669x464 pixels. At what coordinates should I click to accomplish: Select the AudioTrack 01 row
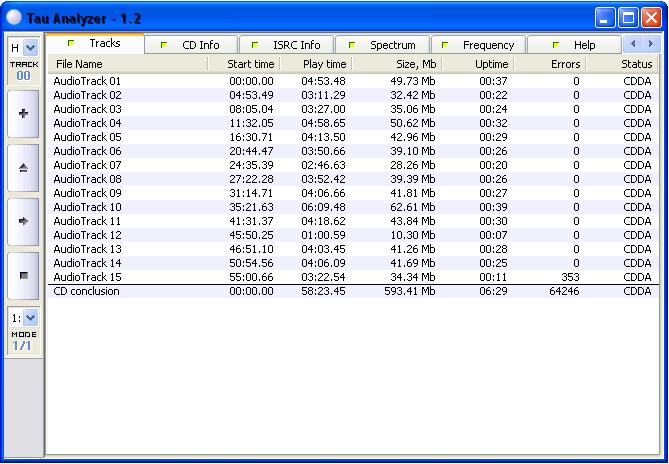(353, 81)
